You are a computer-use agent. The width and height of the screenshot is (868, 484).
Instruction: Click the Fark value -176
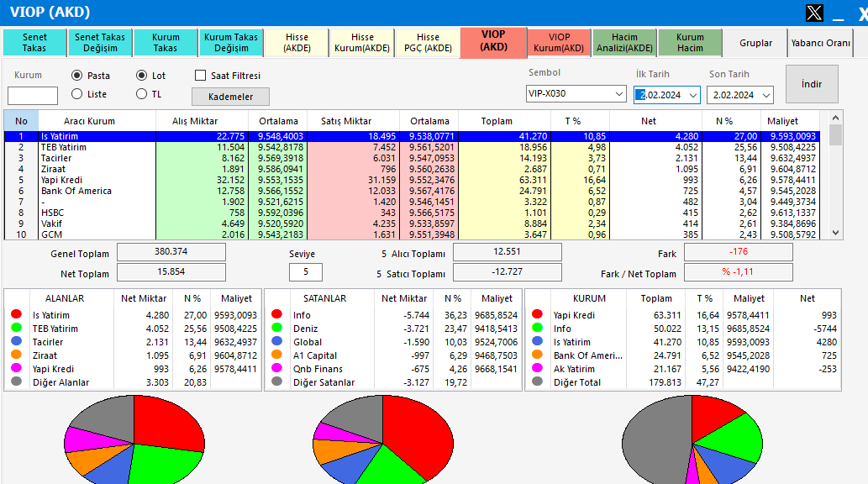pos(739,251)
